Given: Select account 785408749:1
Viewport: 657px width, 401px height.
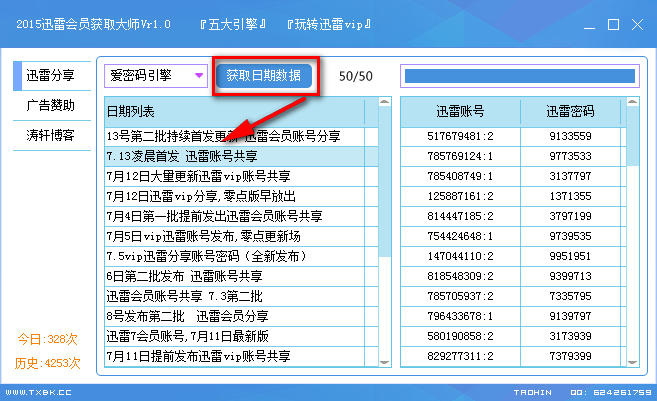Looking at the screenshot, I should point(460,176).
